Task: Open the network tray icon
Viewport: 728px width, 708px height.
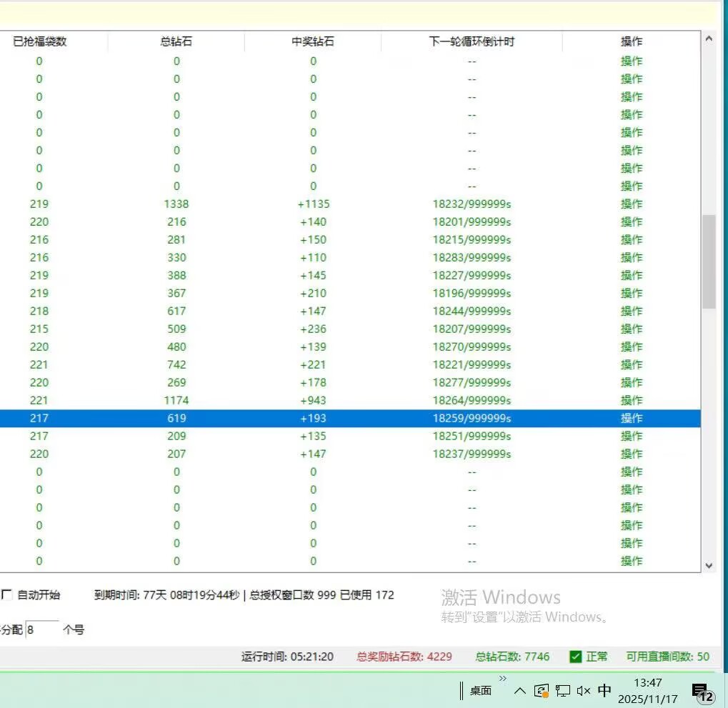Action: pyautogui.click(x=563, y=691)
